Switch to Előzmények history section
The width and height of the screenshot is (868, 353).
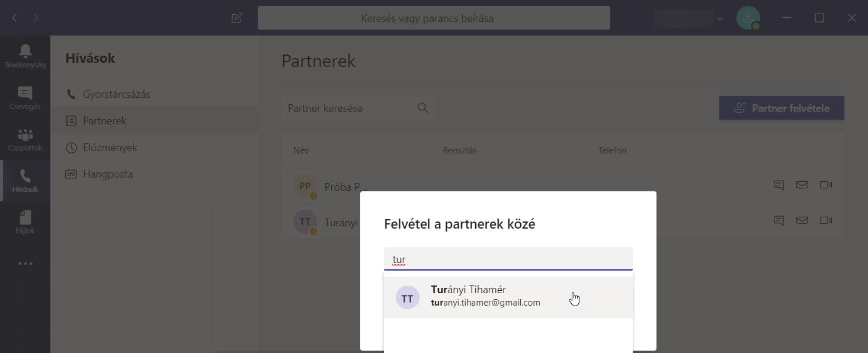110,147
